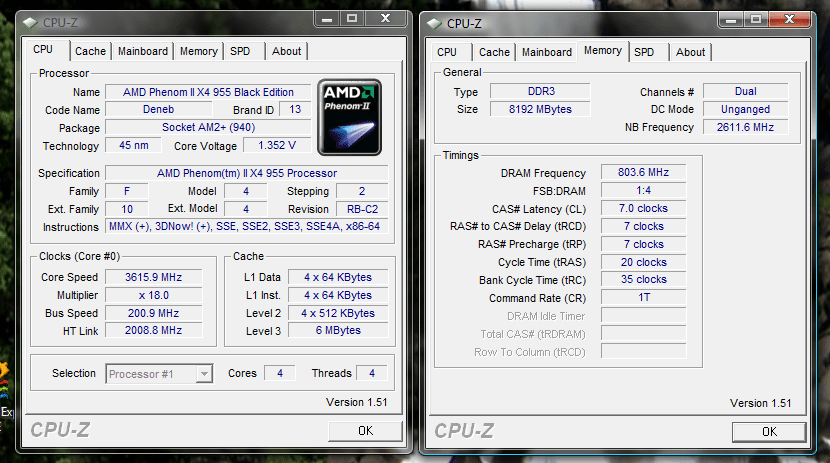Click the Brand ID value 13
Screen dimensions: 830x463
coord(295,110)
